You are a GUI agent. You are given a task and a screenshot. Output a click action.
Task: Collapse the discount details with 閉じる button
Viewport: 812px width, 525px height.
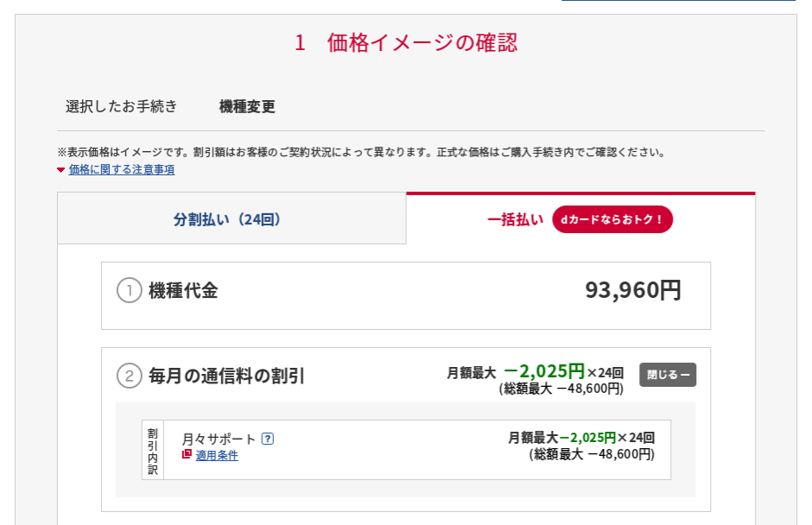(x=668, y=375)
